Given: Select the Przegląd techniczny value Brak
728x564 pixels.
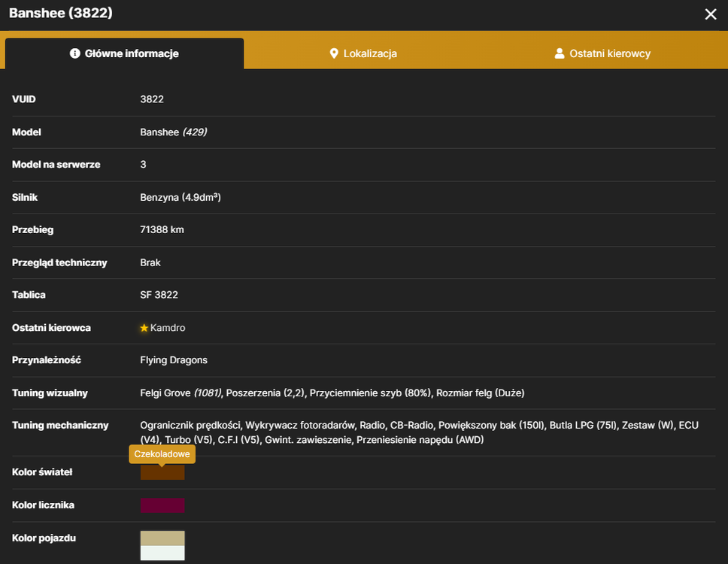Looking at the screenshot, I should 150,262.
